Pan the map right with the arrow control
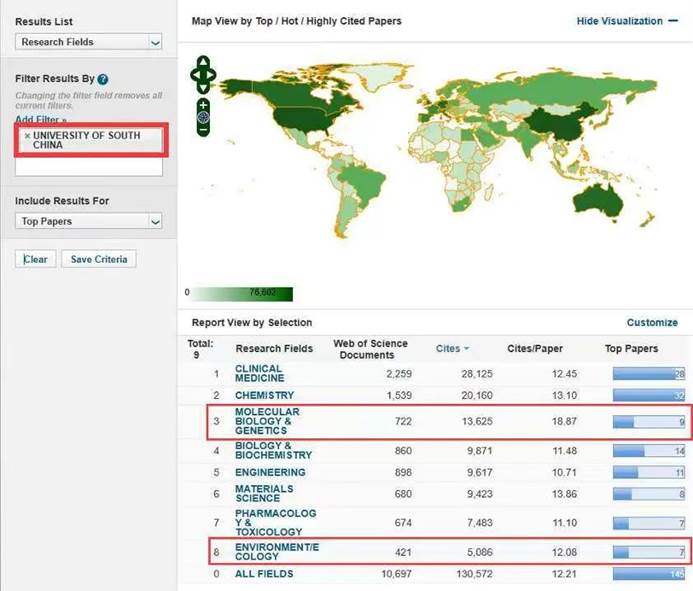Screen dimensions: 693x591 [x=211, y=74]
